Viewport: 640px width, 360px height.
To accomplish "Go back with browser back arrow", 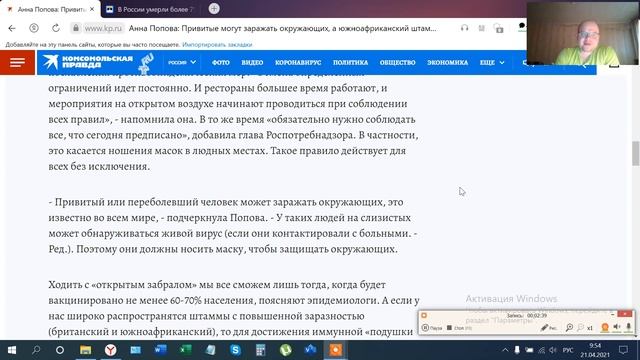I will [x=12, y=28].
